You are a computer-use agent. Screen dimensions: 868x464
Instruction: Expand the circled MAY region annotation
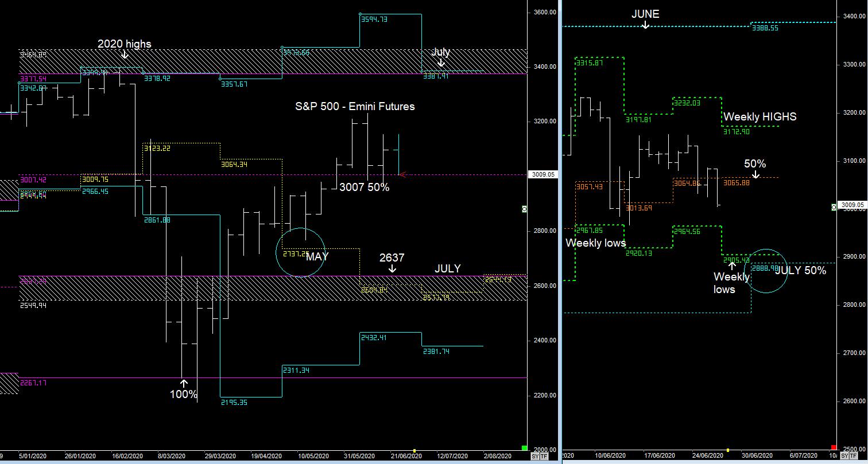(x=301, y=251)
